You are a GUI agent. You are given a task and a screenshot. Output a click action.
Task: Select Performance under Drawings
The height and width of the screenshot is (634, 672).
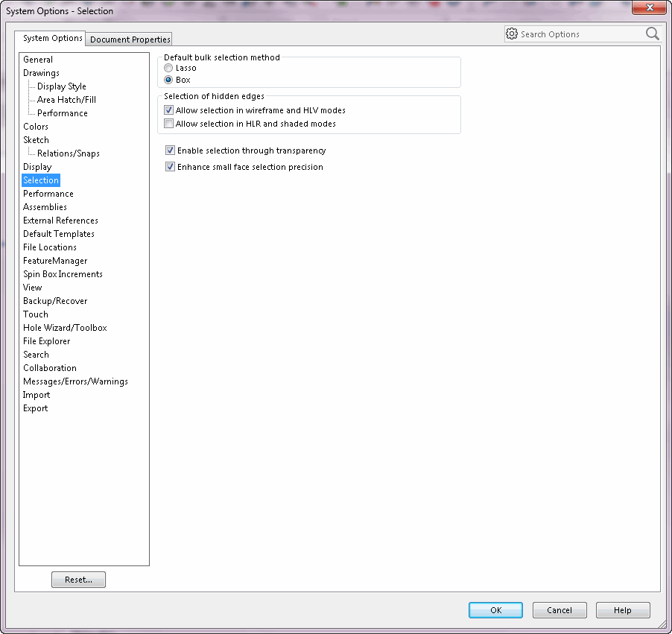tap(62, 113)
